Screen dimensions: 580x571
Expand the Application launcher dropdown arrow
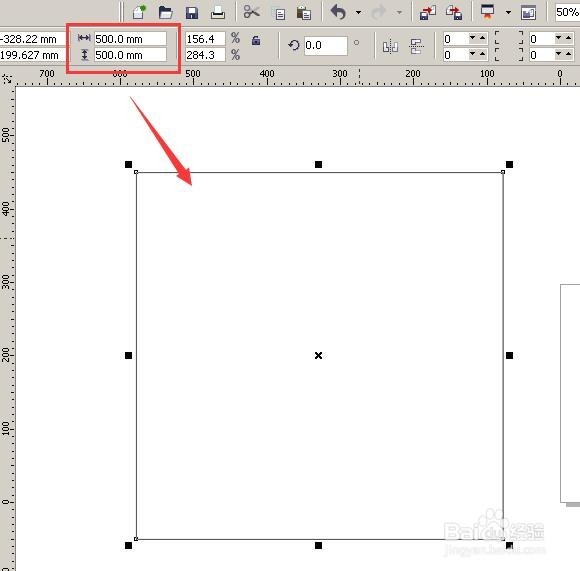509,12
